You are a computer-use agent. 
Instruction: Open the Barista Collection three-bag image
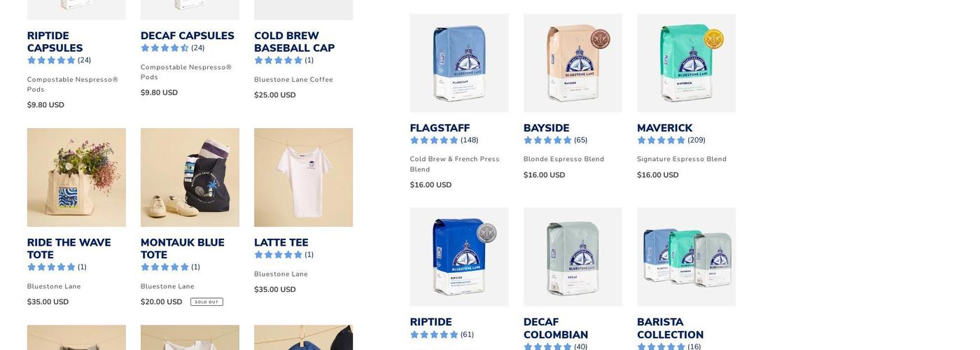686,257
